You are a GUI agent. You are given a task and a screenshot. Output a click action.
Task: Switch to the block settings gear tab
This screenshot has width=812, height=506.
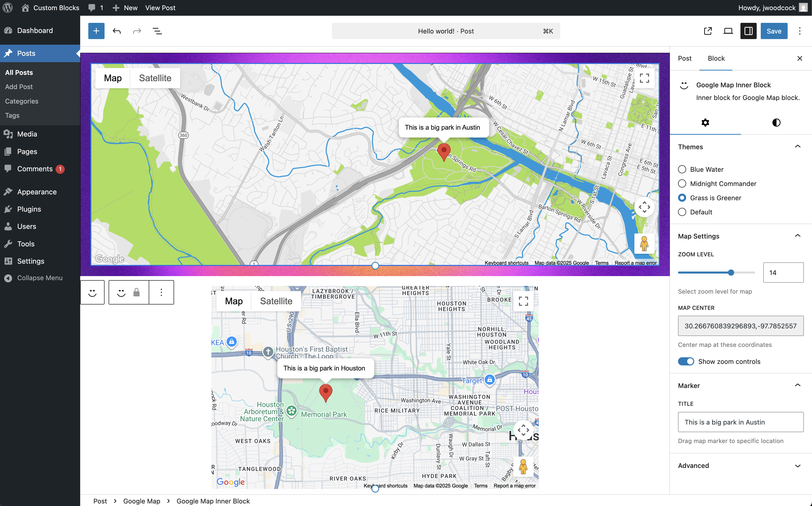705,123
